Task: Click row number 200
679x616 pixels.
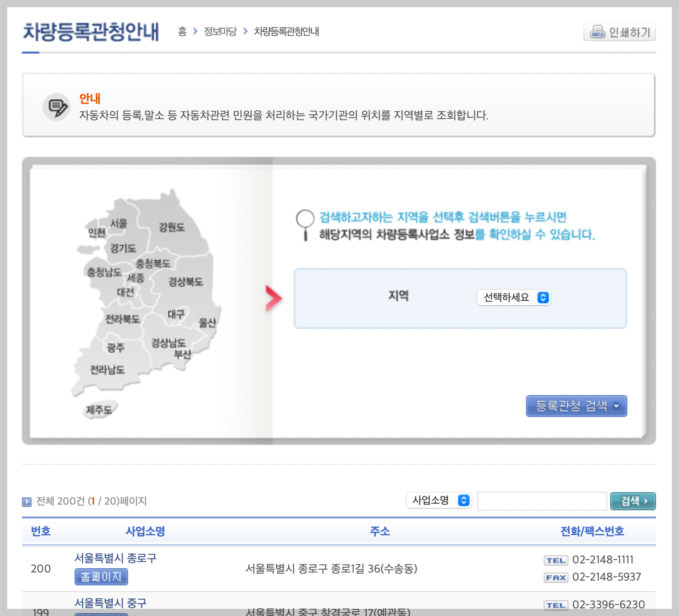Action: click(x=41, y=569)
